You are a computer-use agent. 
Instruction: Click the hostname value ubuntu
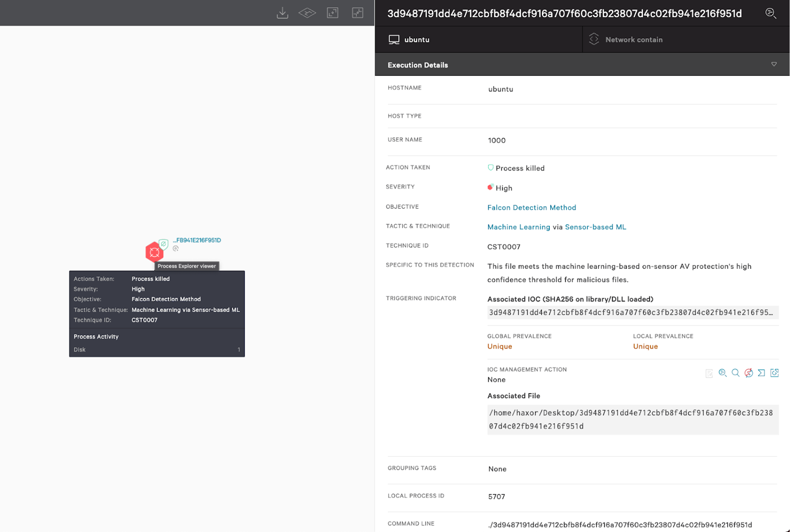coord(500,89)
